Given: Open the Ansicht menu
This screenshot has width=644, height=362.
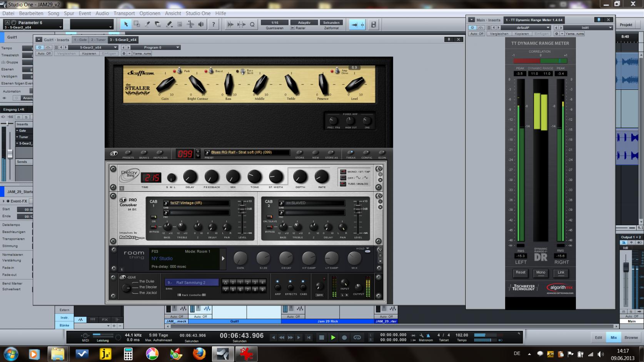Looking at the screenshot, I should coord(173,13).
